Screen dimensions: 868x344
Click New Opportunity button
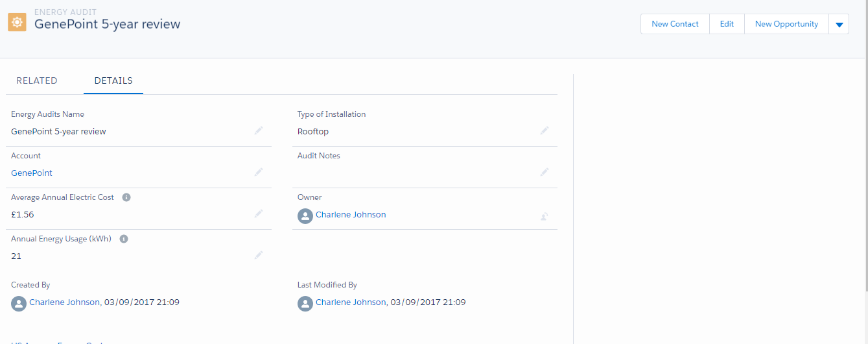coord(786,24)
